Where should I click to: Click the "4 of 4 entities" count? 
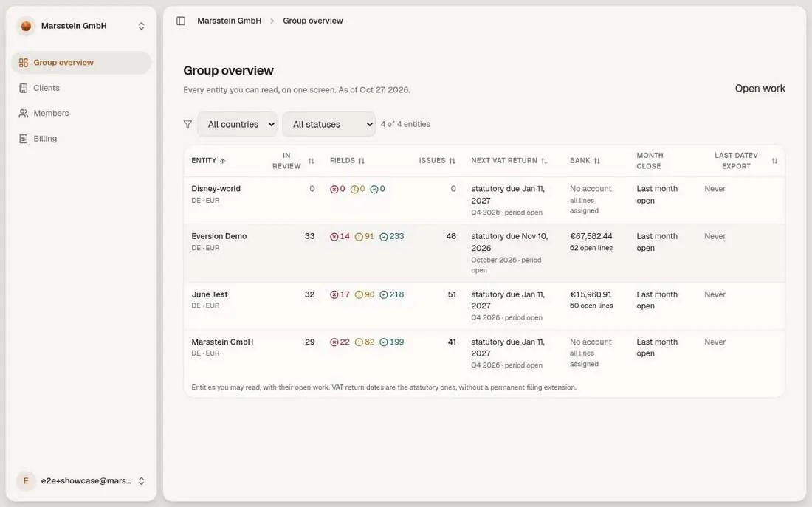405,124
